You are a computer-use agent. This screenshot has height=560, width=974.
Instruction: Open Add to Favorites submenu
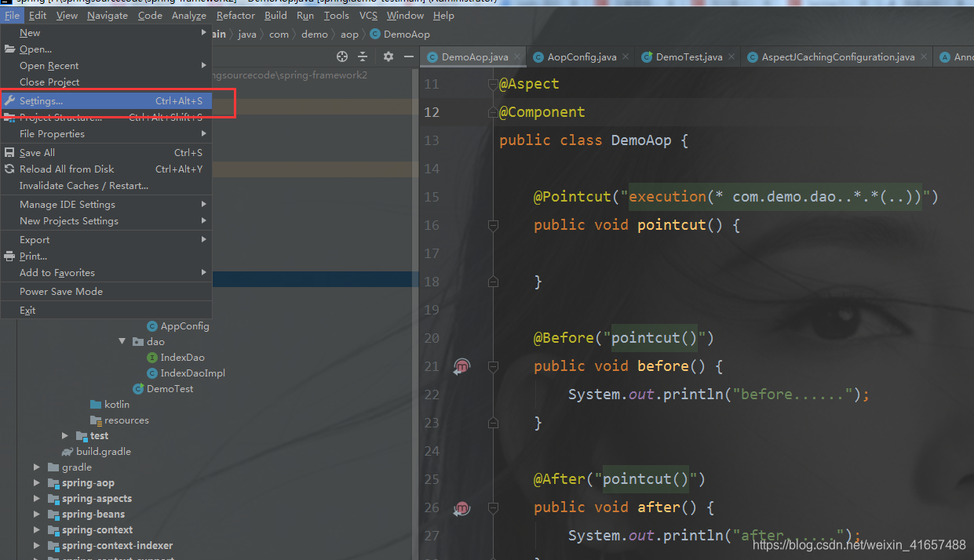[106, 273]
